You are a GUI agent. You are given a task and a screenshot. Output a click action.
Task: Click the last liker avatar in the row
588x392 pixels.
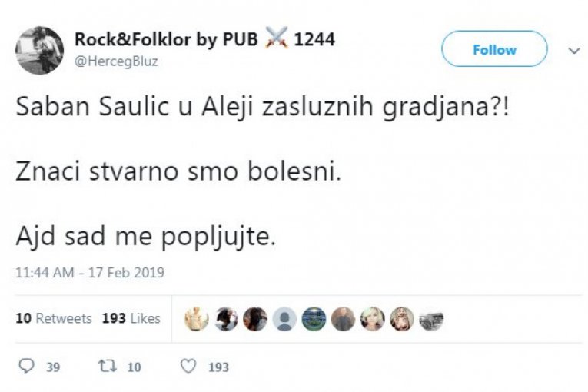431,318
